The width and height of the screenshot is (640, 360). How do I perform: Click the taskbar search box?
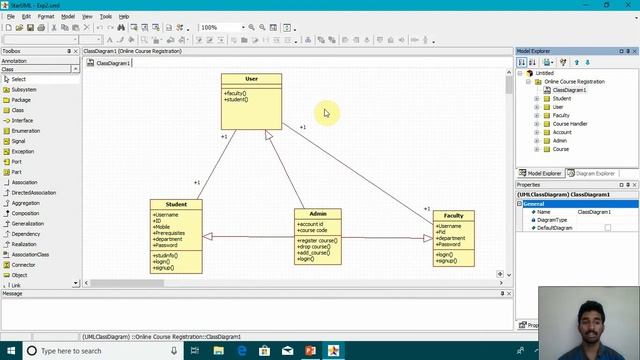click(x=102, y=351)
